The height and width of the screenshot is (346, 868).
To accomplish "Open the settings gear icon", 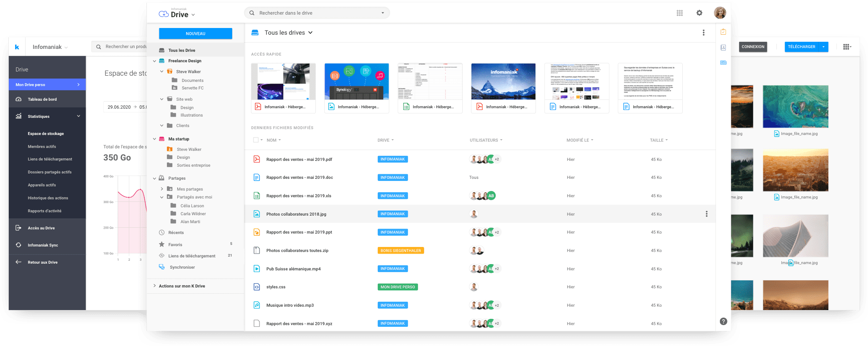I will point(699,13).
